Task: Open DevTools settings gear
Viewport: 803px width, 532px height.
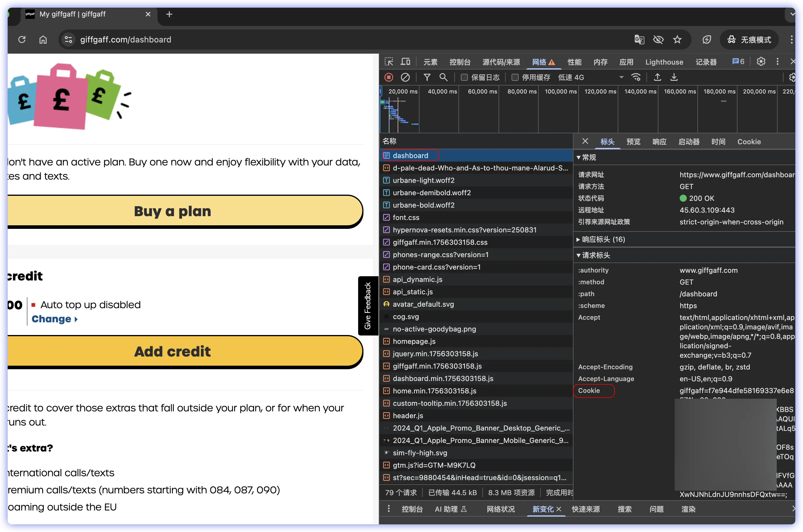Action: pyautogui.click(x=761, y=61)
